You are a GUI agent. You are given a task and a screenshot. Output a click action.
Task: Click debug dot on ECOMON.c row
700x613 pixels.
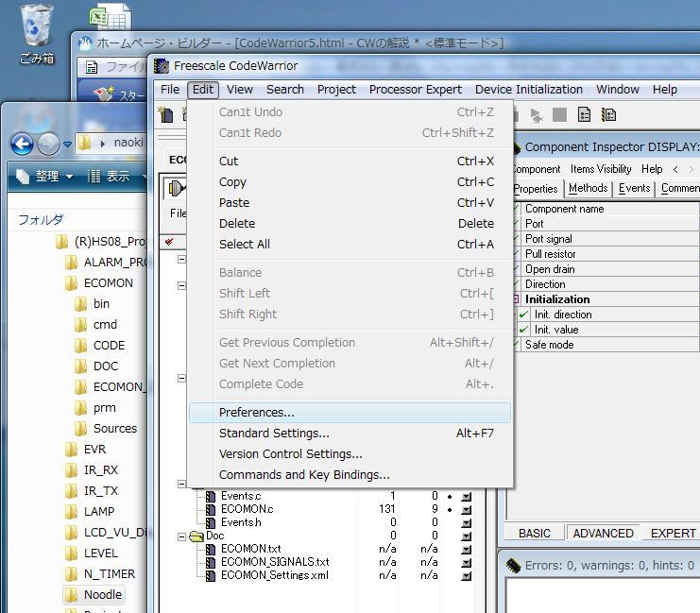[450, 509]
